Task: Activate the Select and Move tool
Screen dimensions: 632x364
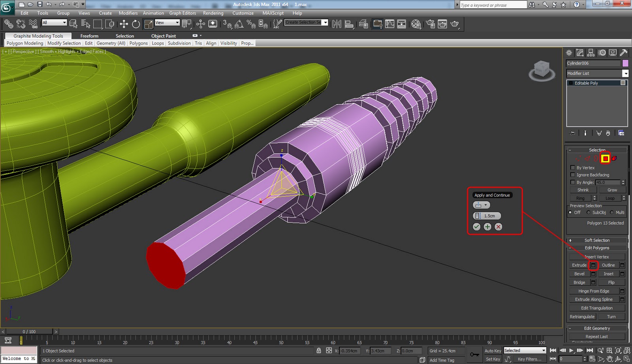Action: click(124, 24)
